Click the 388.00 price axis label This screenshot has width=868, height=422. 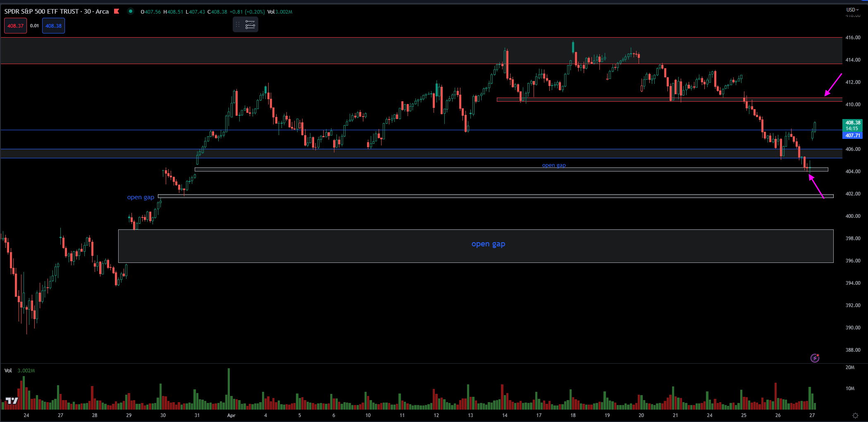click(x=853, y=350)
